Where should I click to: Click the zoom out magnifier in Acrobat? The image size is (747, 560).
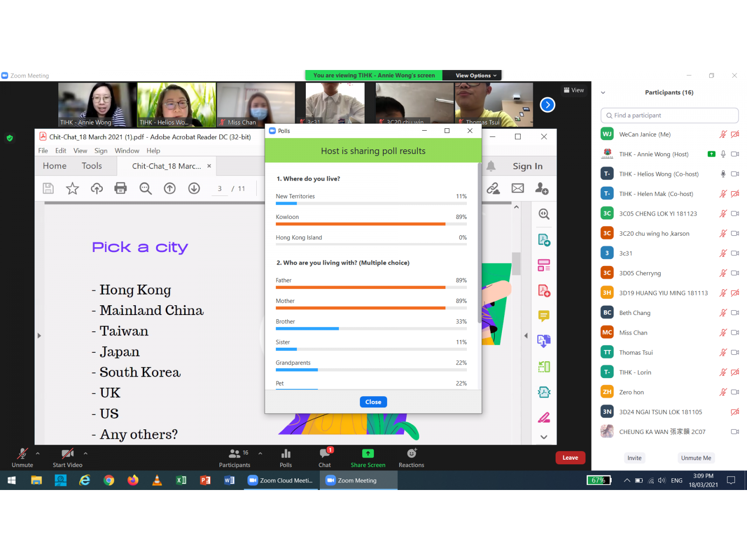(x=146, y=189)
